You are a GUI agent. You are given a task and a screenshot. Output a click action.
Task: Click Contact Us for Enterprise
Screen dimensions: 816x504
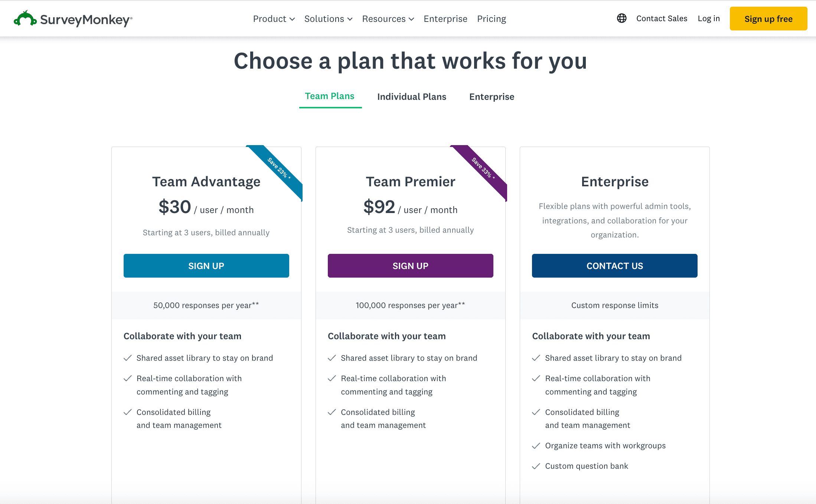point(614,265)
